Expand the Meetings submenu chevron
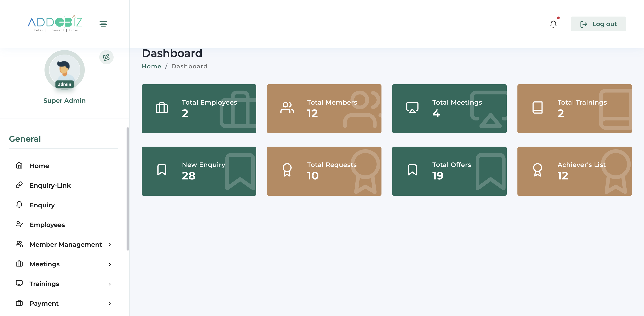The height and width of the screenshot is (316, 644). (110, 264)
